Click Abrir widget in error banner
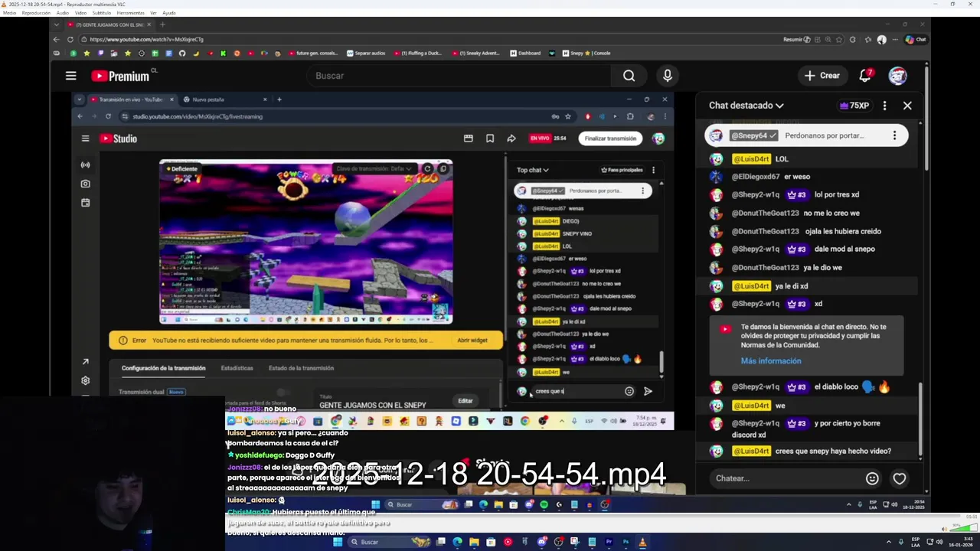 (x=472, y=341)
